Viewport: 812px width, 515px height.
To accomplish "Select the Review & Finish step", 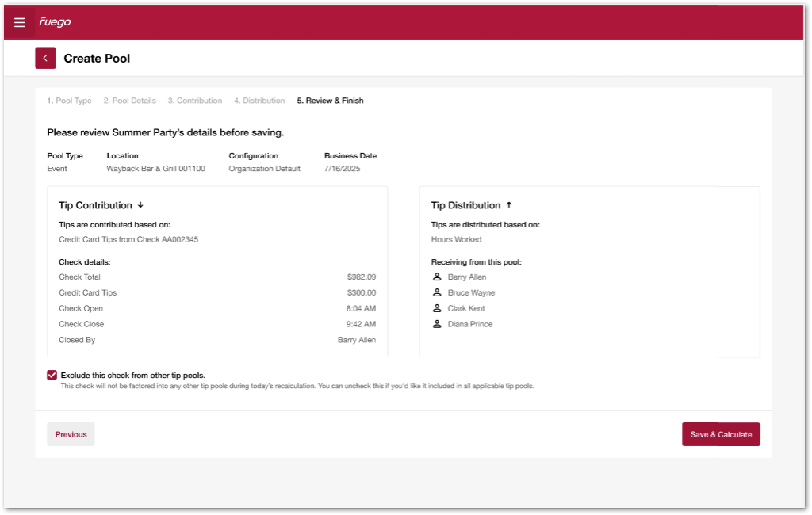I will (x=330, y=101).
